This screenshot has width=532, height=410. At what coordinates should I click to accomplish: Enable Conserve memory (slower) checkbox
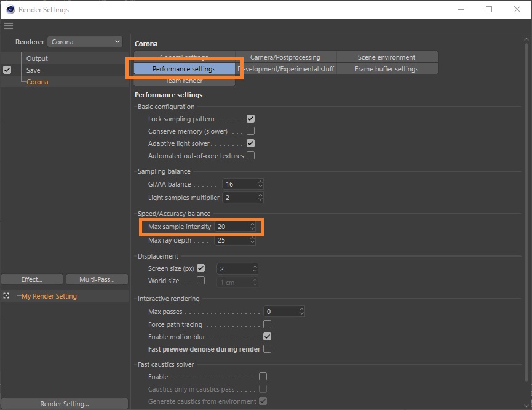coord(250,131)
